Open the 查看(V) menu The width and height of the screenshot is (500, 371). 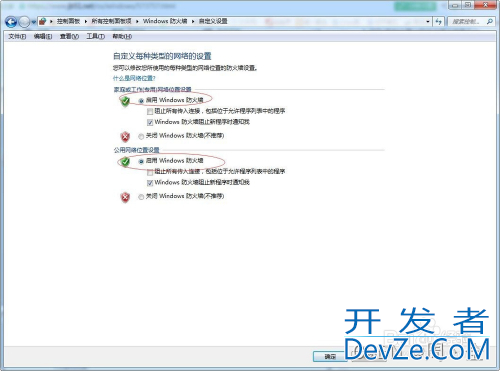(69, 36)
